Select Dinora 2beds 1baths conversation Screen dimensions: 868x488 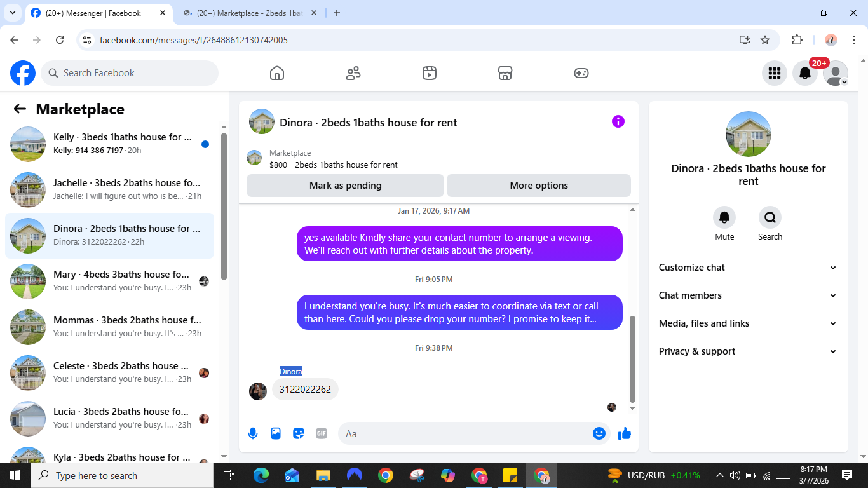point(109,236)
